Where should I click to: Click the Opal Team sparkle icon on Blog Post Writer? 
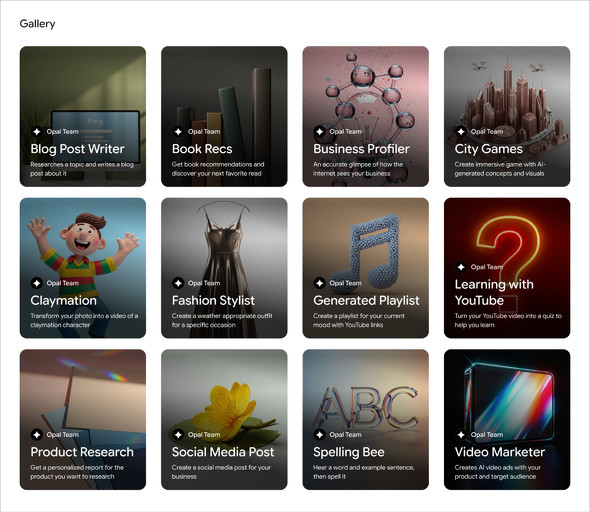pos(36,132)
